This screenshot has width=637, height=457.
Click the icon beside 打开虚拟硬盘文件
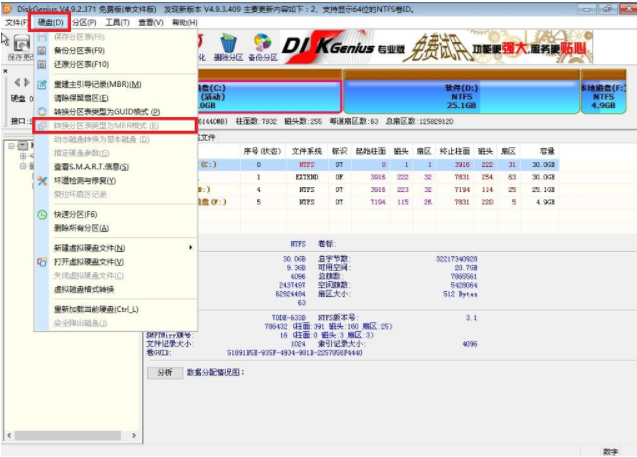pyautogui.click(x=42, y=262)
